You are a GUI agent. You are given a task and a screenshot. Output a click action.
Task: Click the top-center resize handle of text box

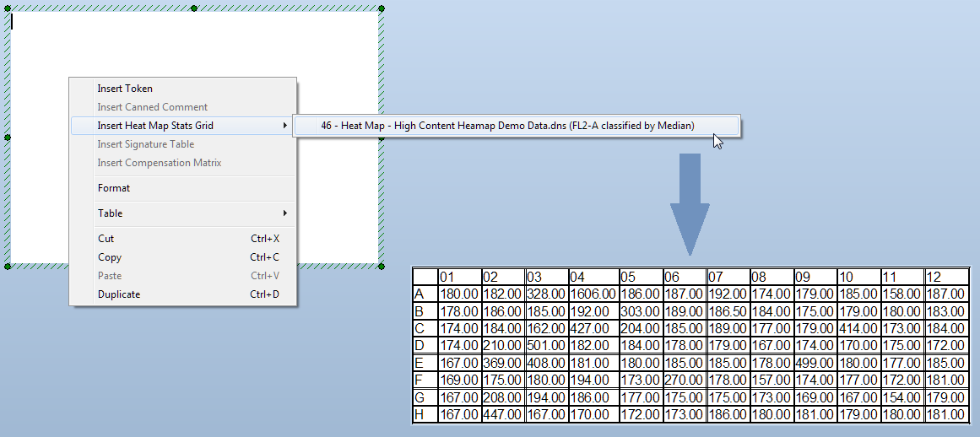click(x=194, y=8)
